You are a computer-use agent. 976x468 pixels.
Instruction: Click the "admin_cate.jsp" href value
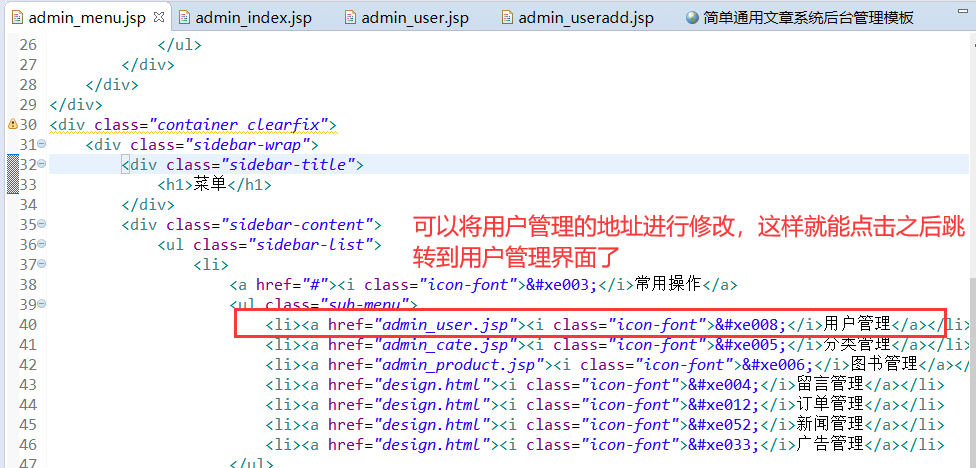(x=446, y=344)
